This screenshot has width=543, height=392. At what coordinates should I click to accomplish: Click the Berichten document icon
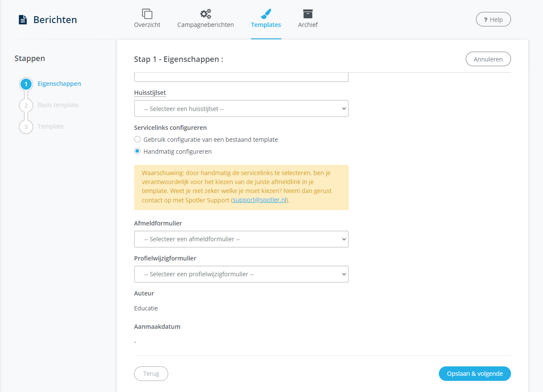coord(23,20)
